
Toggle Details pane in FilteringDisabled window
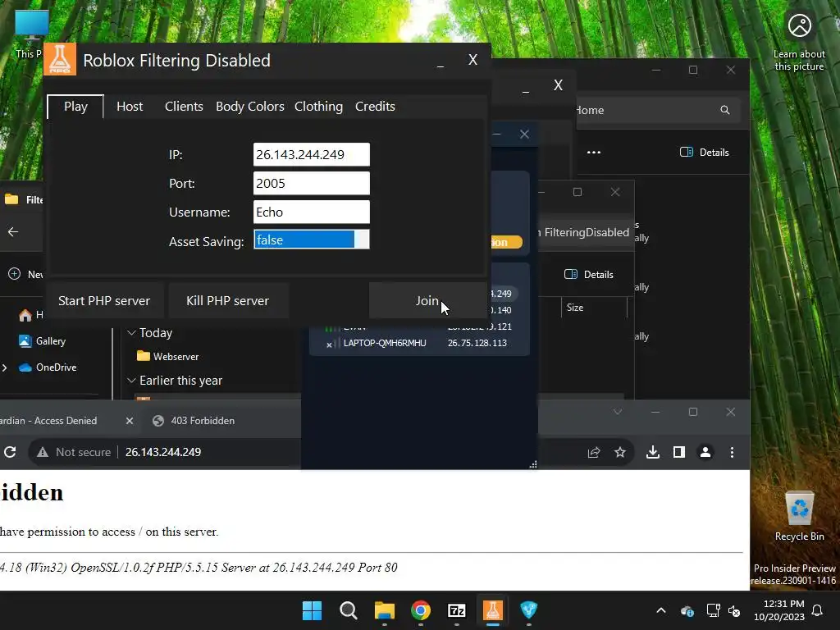pyautogui.click(x=588, y=274)
